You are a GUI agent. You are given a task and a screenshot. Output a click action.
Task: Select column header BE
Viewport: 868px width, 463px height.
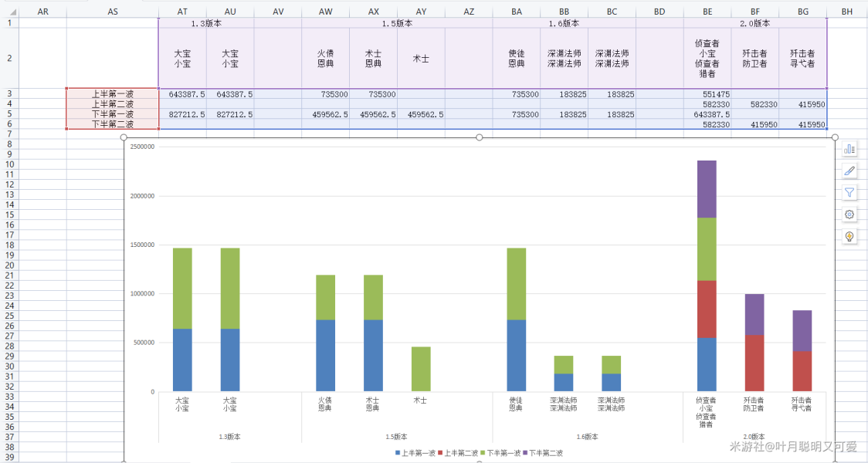click(x=707, y=12)
